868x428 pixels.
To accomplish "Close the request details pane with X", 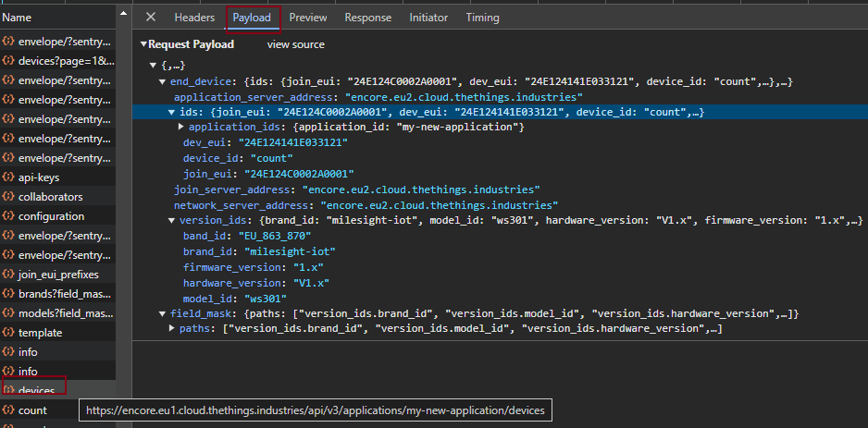I will pos(151,18).
